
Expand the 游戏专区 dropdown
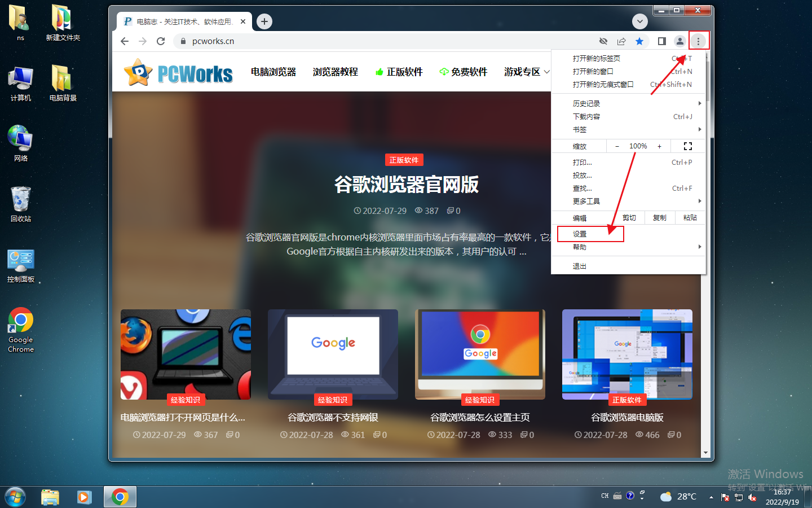click(x=527, y=72)
